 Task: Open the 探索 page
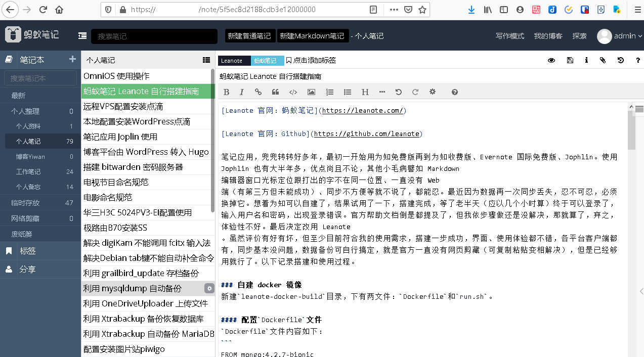(x=580, y=36)
